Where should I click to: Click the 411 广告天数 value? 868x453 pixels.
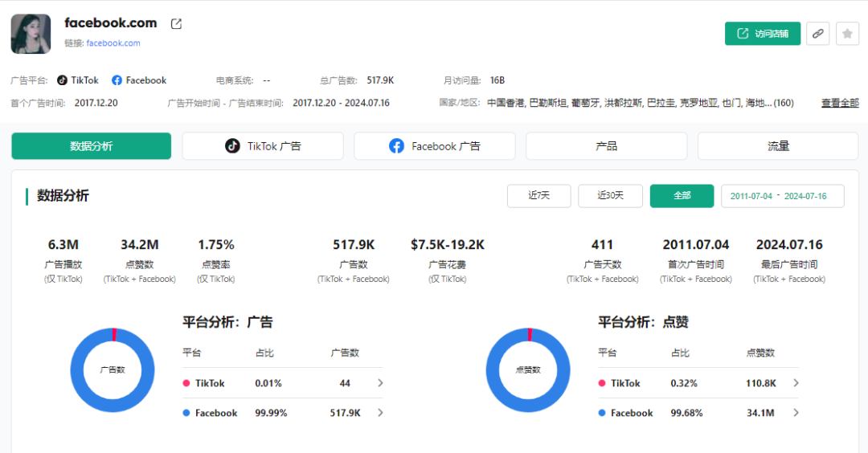coord(602,244)
